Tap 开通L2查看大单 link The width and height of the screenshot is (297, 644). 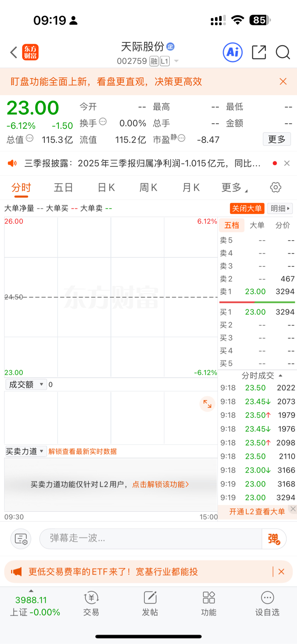[257, 512]
